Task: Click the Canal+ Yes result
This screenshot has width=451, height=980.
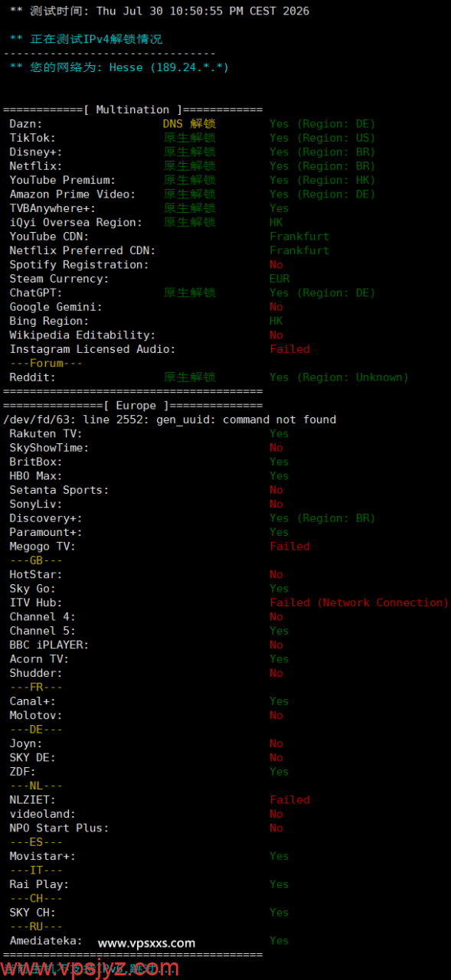Action: pos(279,701)
